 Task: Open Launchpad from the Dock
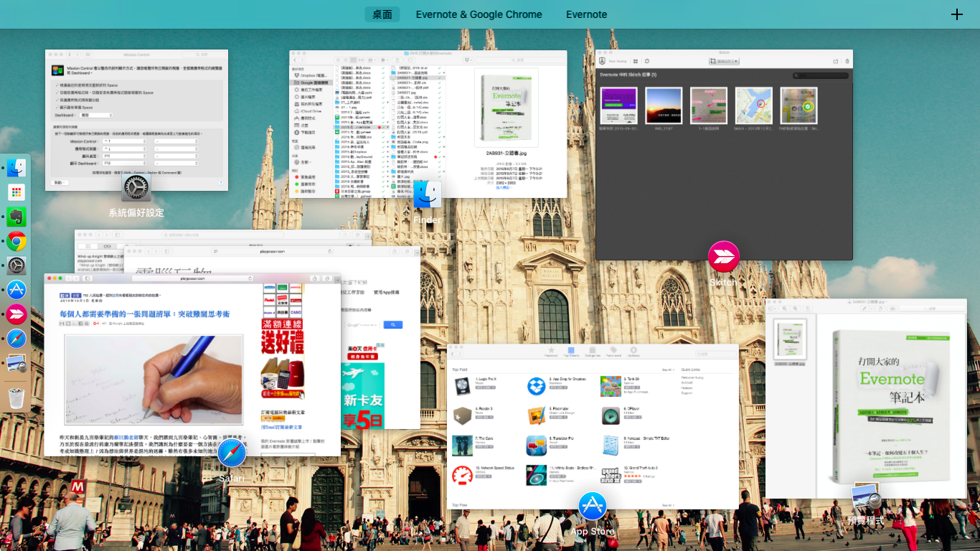click(x=17, y=192)
